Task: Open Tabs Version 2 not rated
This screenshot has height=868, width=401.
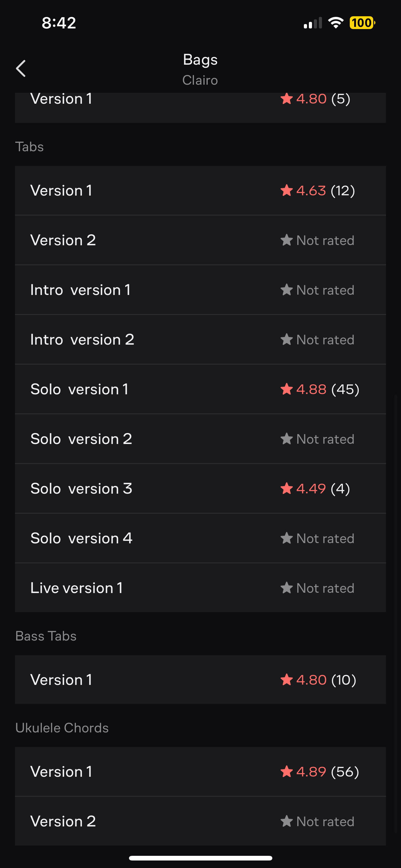Action: pos(200,240)
